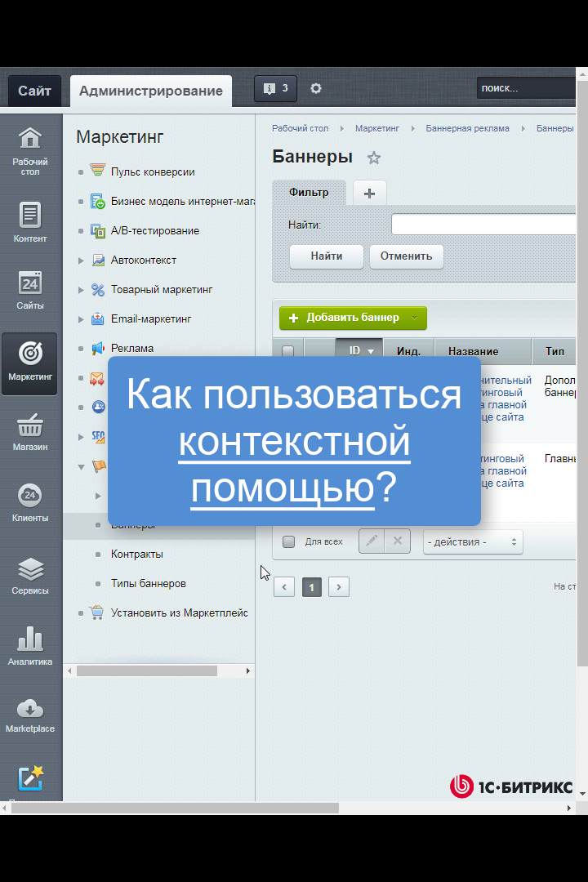The width and height of the screenshot is (588, 882).
Task: Go to previous page arrow in pagination
Action: click(284, 586)
